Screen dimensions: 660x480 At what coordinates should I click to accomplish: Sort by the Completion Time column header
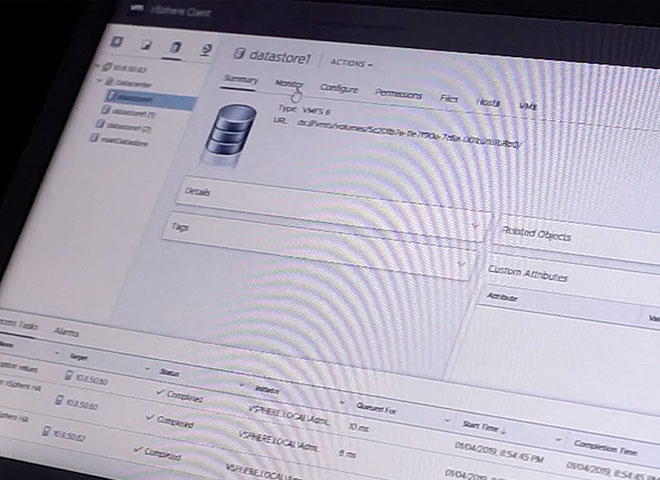pos(605,448)
